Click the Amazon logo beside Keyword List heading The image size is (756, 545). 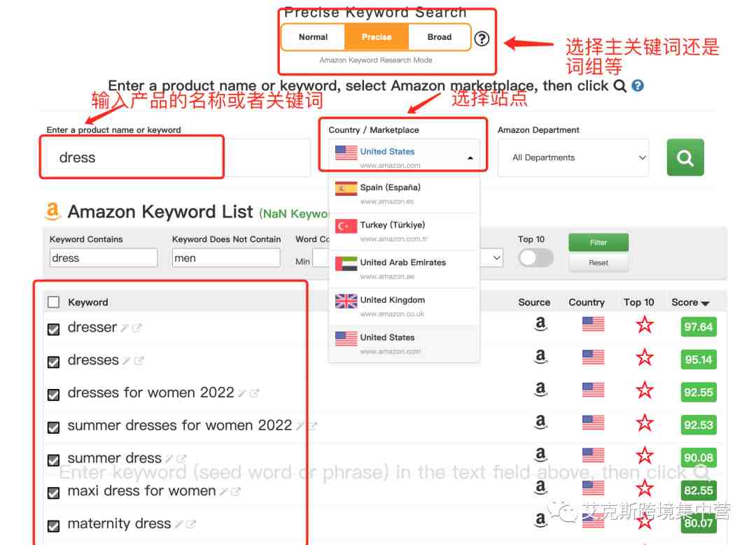click(52, 211)
